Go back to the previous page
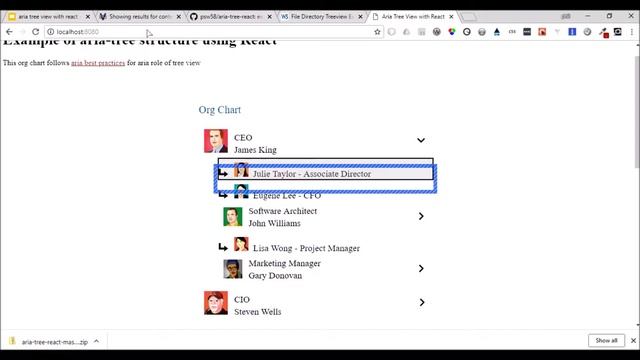This screenshot has width=640, height=360. click(x=9, y=31)
